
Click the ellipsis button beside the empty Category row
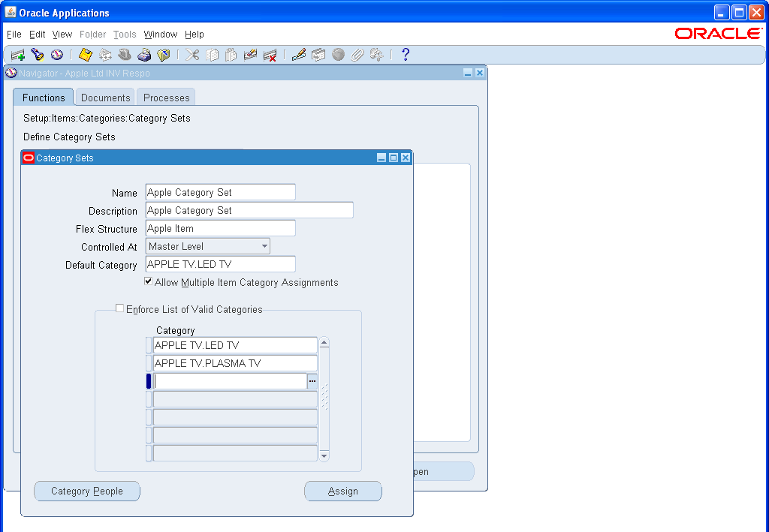click(312, 381)
